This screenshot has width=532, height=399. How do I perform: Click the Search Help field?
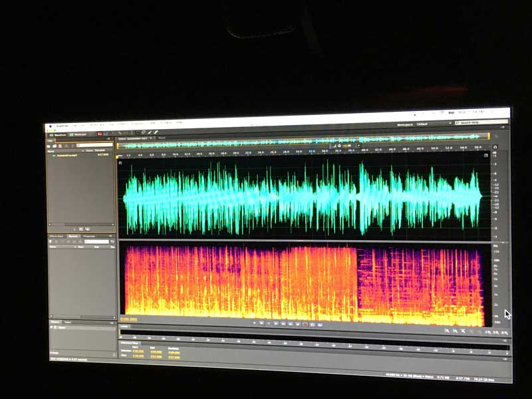click(481, 122)
